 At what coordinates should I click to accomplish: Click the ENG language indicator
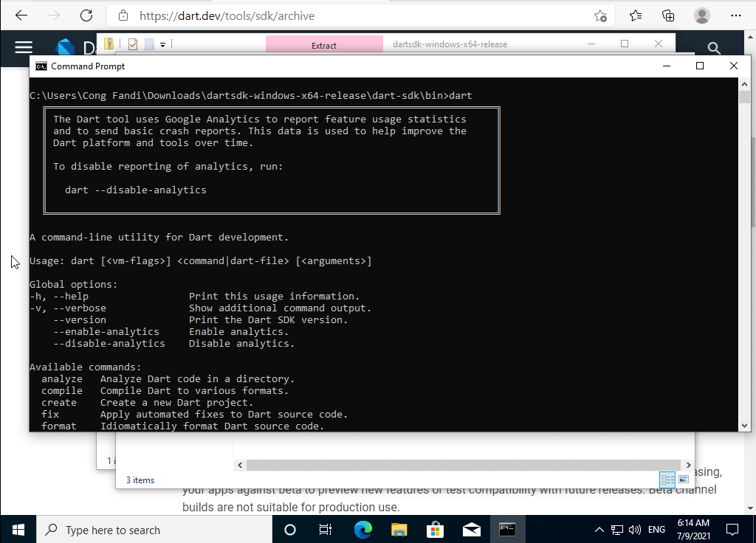656,530
